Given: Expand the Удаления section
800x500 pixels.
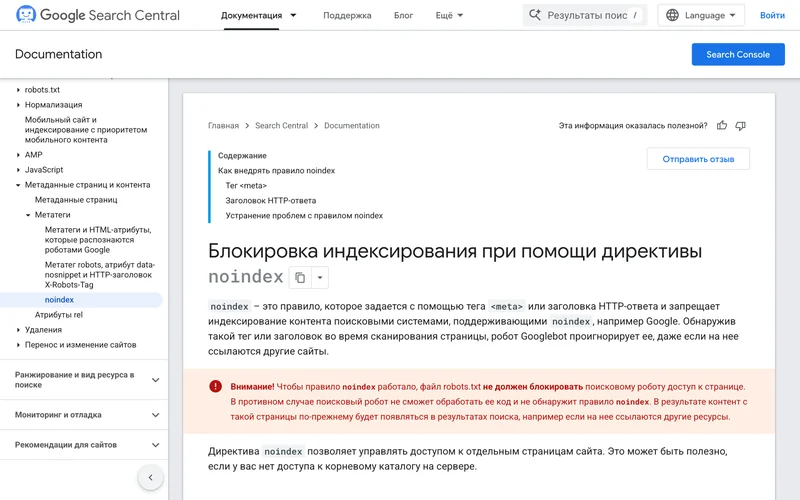Looking at the screenshot, I should click(18, 330).
